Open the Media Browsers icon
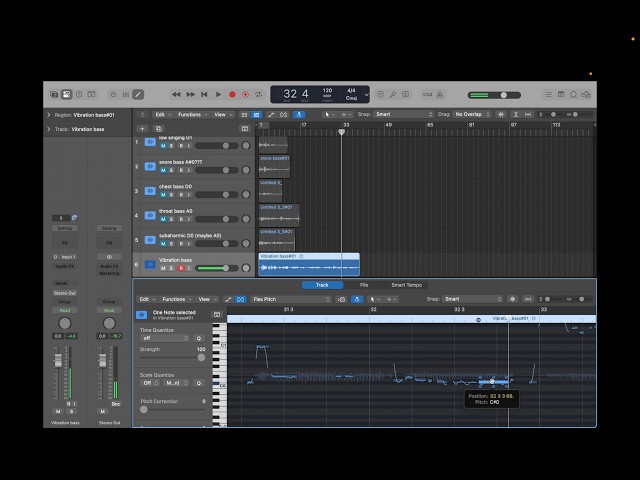640x480 pixels. click(586, 94)
